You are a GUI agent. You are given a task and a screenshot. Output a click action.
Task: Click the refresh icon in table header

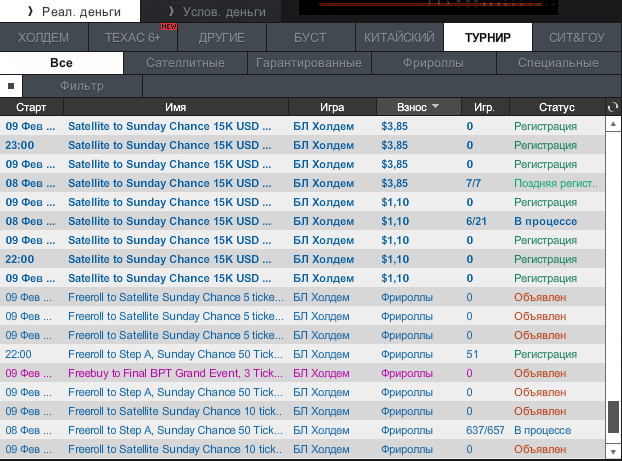coord(612,107)
